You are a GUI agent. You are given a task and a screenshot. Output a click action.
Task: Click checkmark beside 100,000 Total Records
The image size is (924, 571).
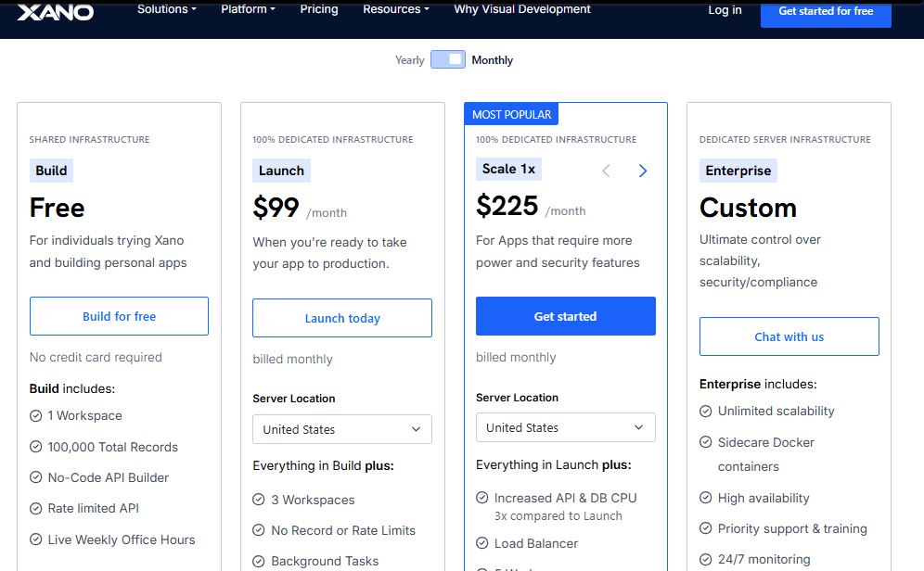pyautogui.click(x=36, y=447)
